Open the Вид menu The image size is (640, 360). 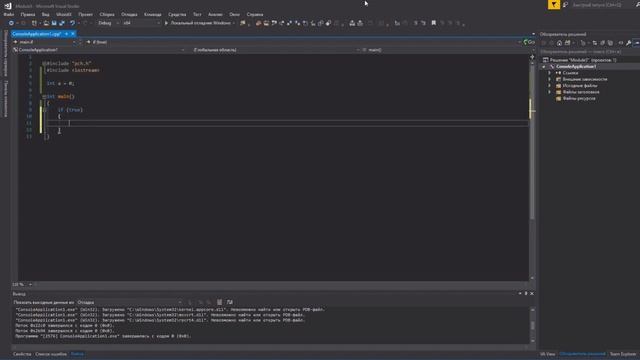[x=45, y=14]
